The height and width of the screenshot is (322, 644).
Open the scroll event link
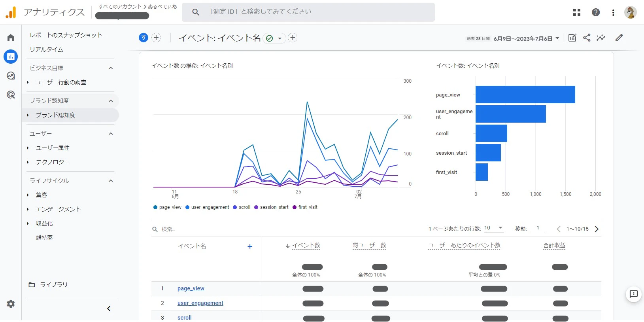pyautogui.click(x=185, y=318)
